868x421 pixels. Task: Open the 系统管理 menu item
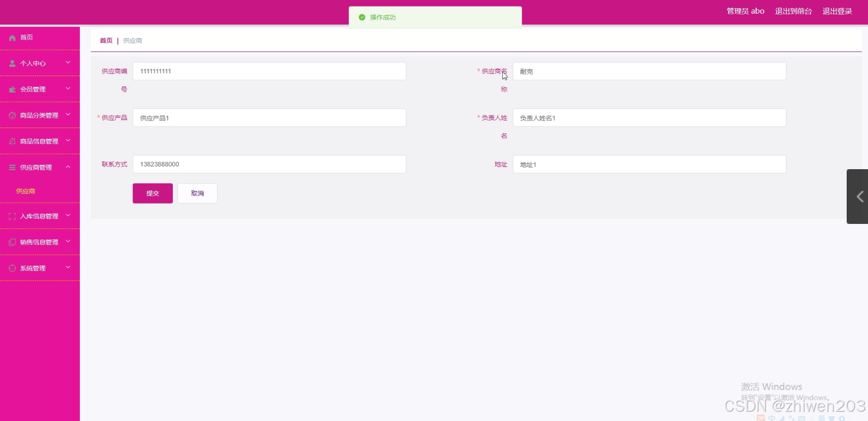pyautogui.click(x=40, y=268)
